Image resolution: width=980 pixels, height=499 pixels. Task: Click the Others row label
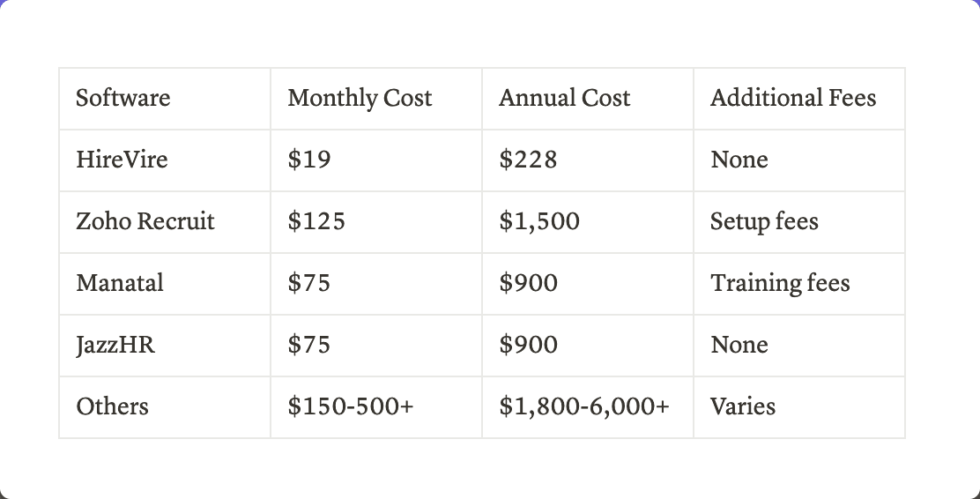112,406
